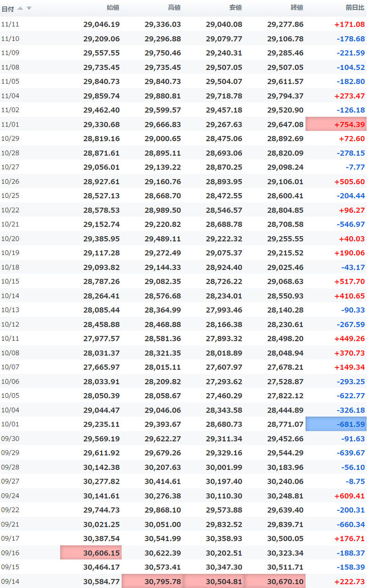This screenshot has height=588, width=367.
Task: Click the highlighted 30,795.78 high value
Action: (152, 581)
